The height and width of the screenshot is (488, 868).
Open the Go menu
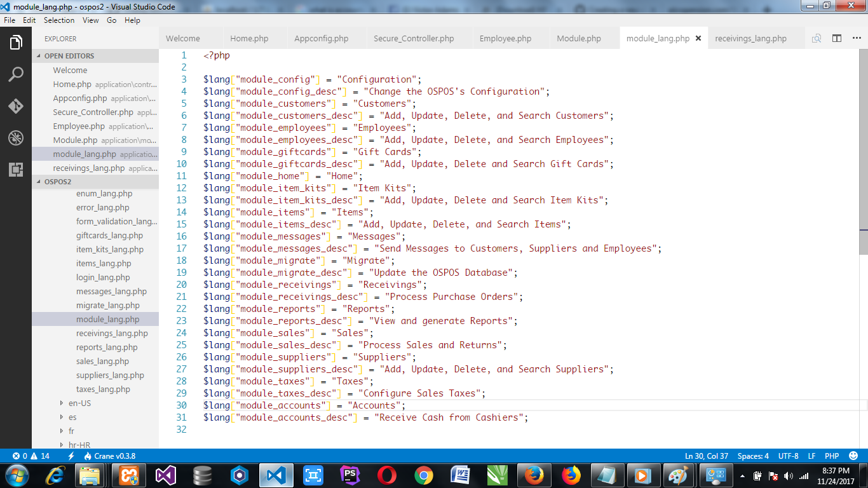pos(112,20)
